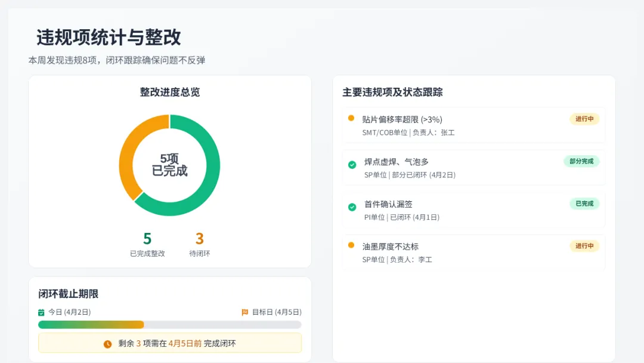Click the calendar icon beside 今日 (4月2日)
Viewport: 644px width, 363px height.
tap(41, 312)
